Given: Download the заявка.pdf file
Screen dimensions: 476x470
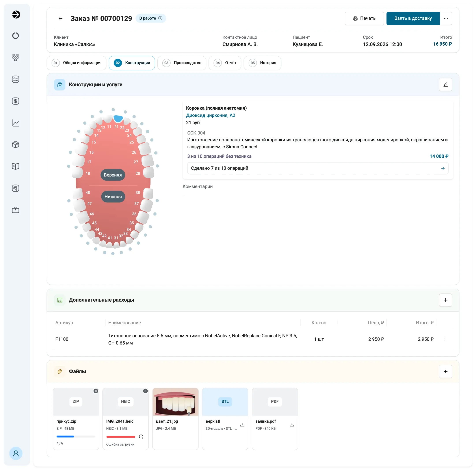Looking at the screenshot, I should (292, 425).
